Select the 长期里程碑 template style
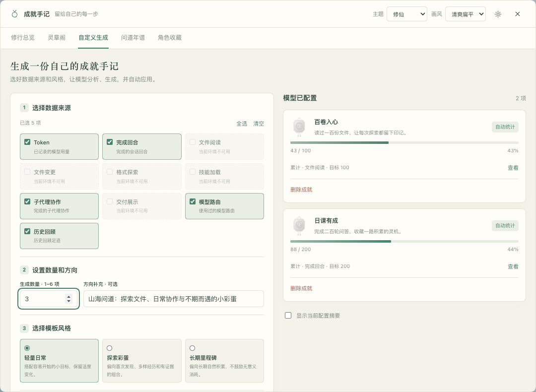Image resolution: width=536 pixels, height=392 pixels. [225, 361]
